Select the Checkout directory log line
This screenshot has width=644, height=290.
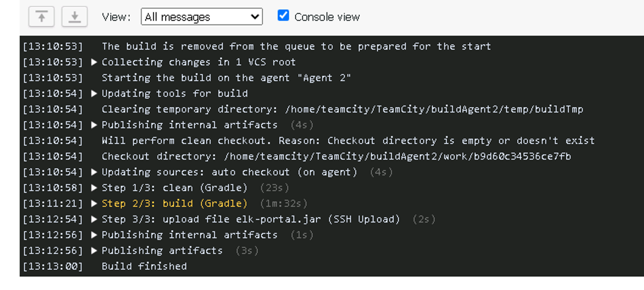click(336, 156)
